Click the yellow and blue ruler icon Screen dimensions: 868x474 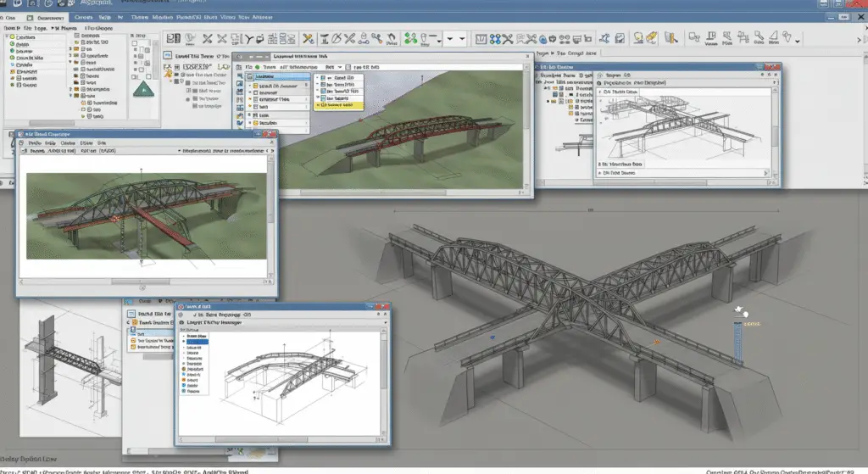point(671,37)
